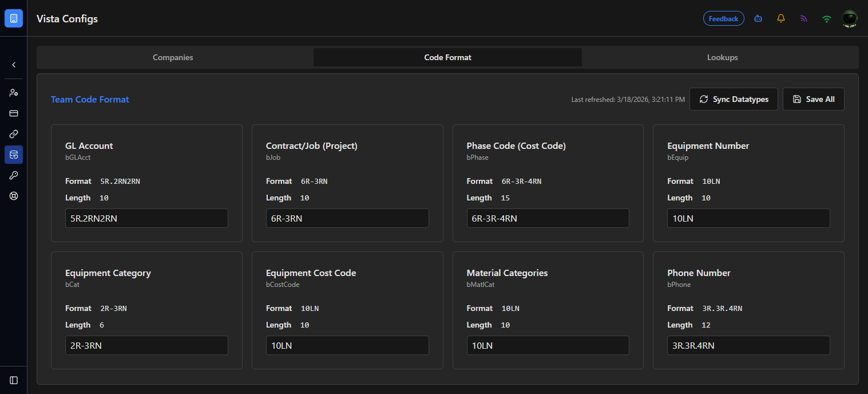Click the Feedback button
This screenshot has height=394, width=868.
[x=724, y=18]
